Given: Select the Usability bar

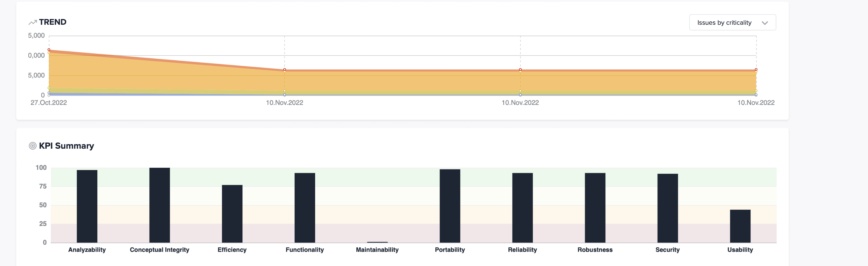Looking at the screenshot, I should [740, 226].
